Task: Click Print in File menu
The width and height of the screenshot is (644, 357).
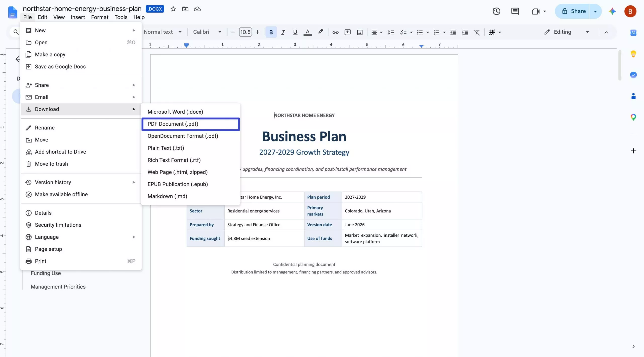Action: [x=81, y=261]
